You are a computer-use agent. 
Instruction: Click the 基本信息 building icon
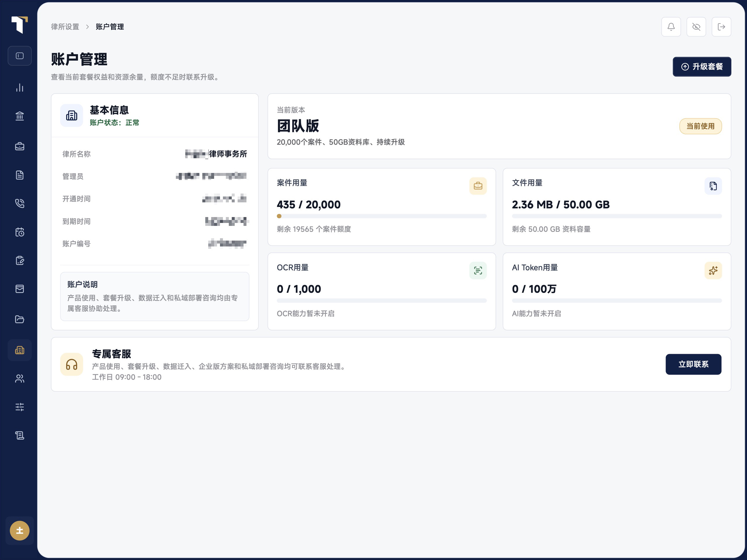tap(71, 116)
